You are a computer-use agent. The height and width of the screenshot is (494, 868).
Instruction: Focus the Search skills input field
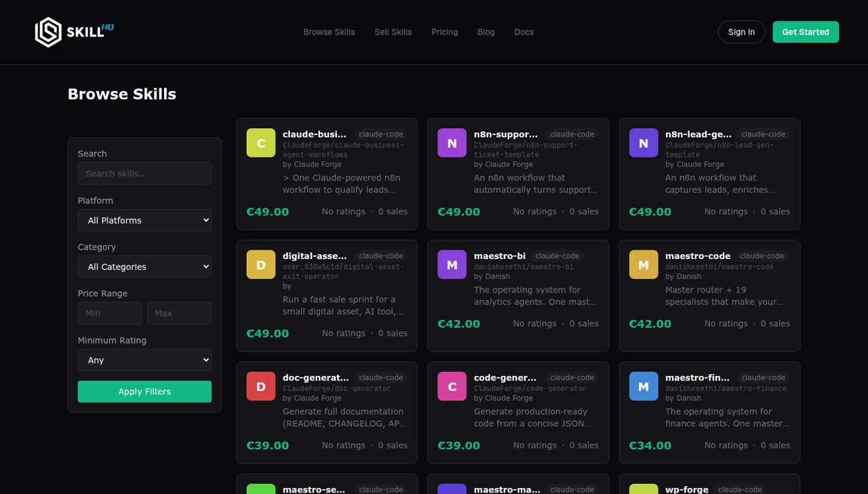[x=144, y=173]
